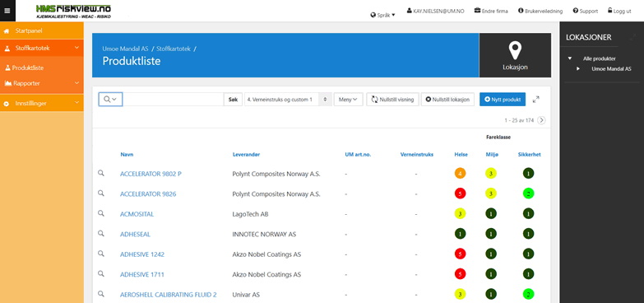This screenshot has width=644, height=303.
Task: Click supplier text Univar AS
Action: [246, 295]
